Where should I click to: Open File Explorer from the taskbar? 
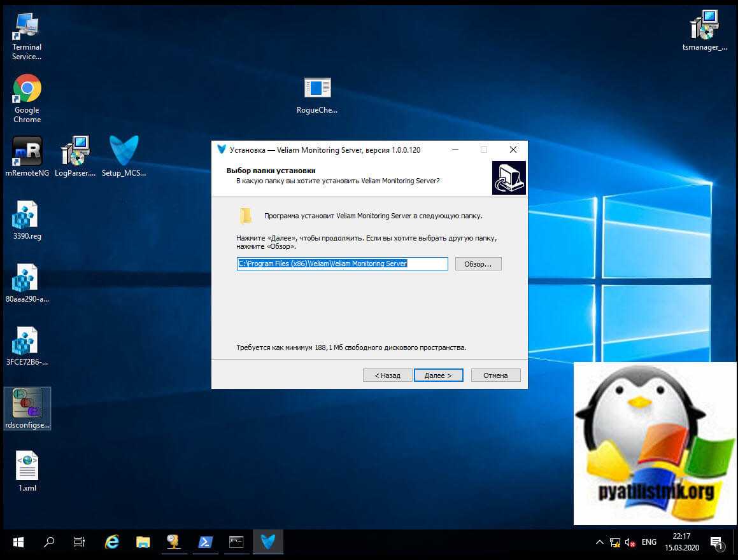pos(143,542)
